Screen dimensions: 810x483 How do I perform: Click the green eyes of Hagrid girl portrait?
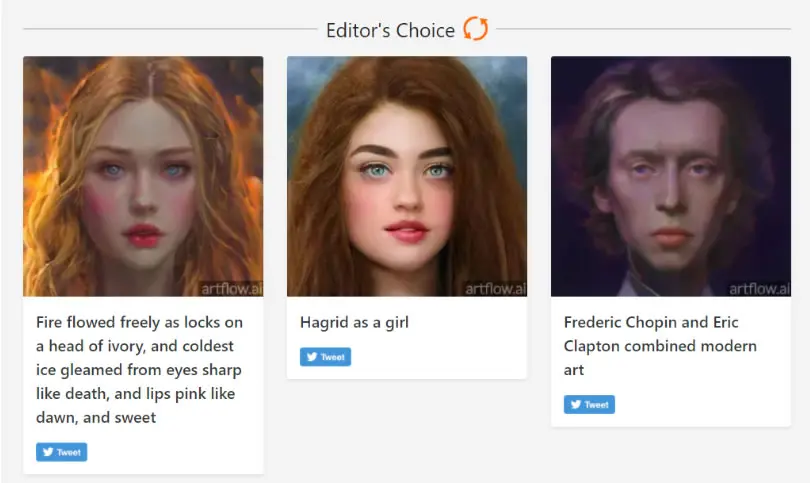point(408,169)
